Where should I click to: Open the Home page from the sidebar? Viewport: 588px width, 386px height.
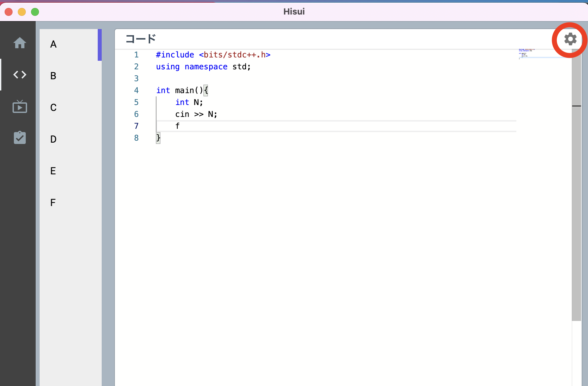point(20,43)
